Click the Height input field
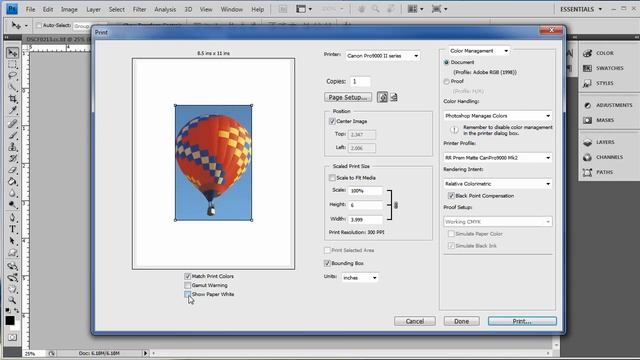The width and height of the screenshot is (640, 360). click(x=366, y=205)
